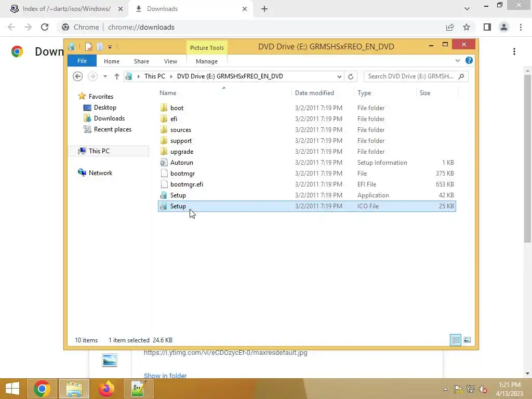Open a new Chrome tab
The height and width of the screenshot is (399, 532).
(x=264, y=9)
